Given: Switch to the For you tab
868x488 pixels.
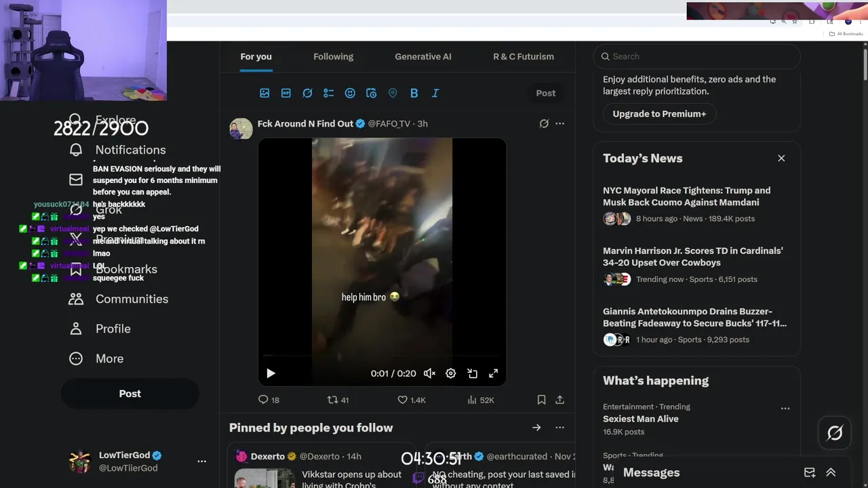Looking at the screenshot, I should [x=256, y=57].
